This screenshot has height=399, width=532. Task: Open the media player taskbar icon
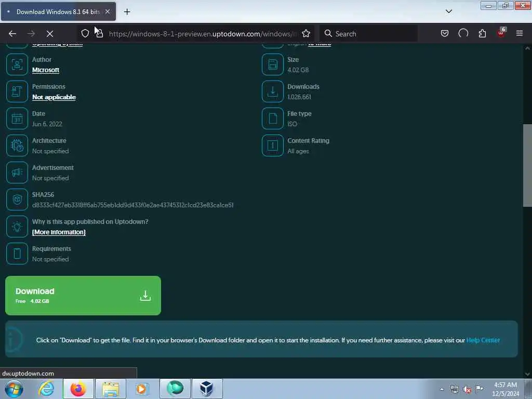[x=141, y=389]
